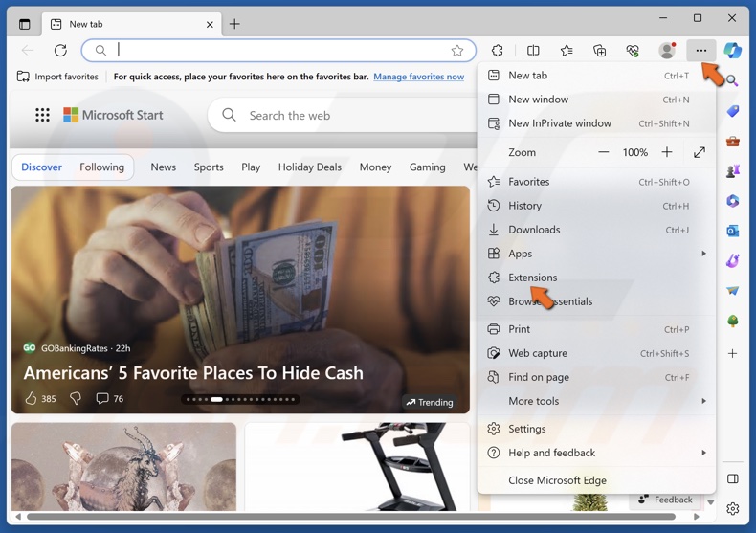Open the tab actions menu icon
Screen dimensions: 756x533
coord(24,24)
